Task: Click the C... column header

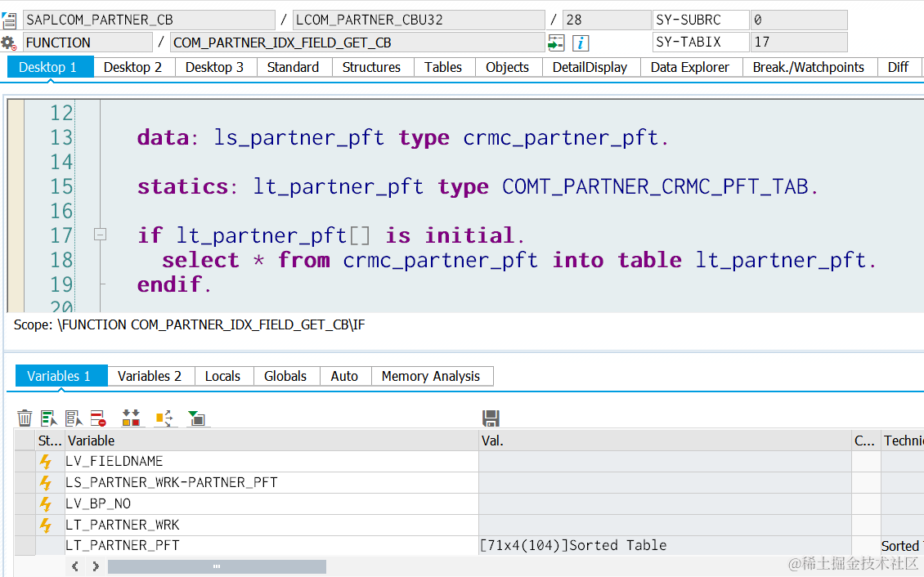Action: [x=866, y=441]
